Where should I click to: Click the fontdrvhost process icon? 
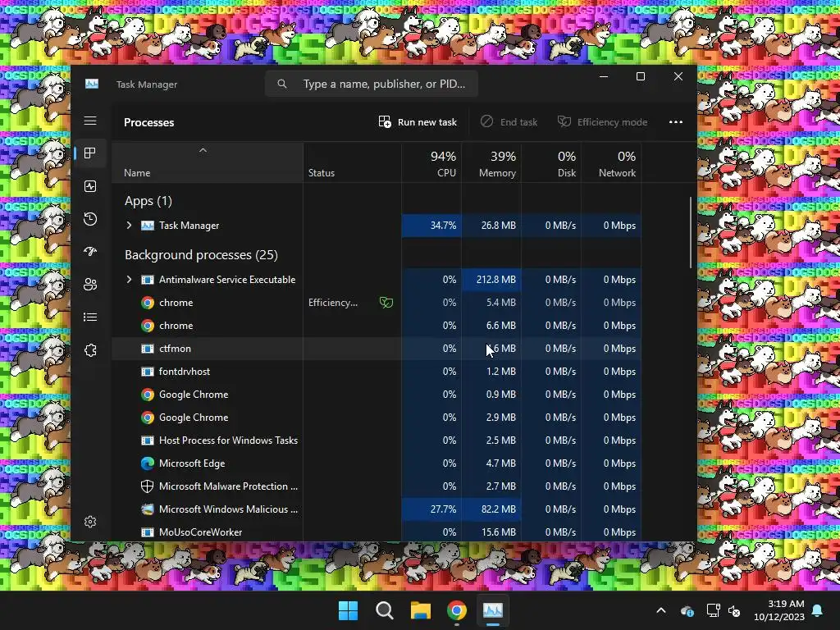(x=148, y=372)
